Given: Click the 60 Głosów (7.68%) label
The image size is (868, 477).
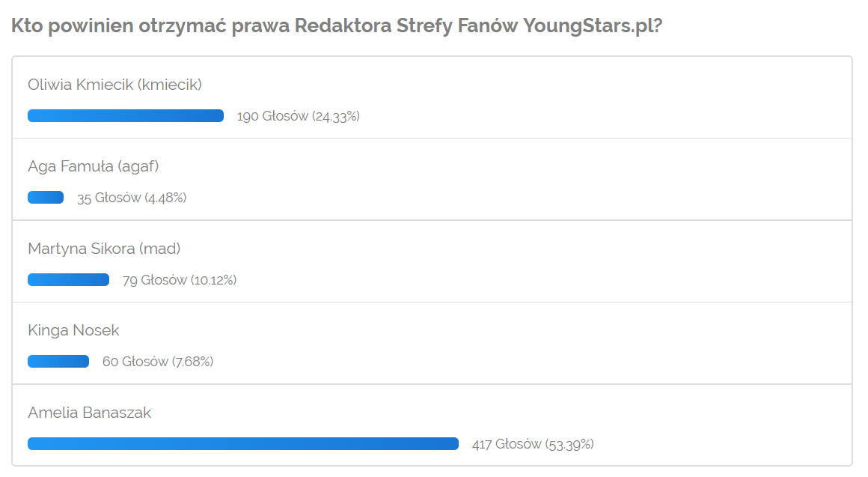Looking at the screenshot, I should pos(158,362).
